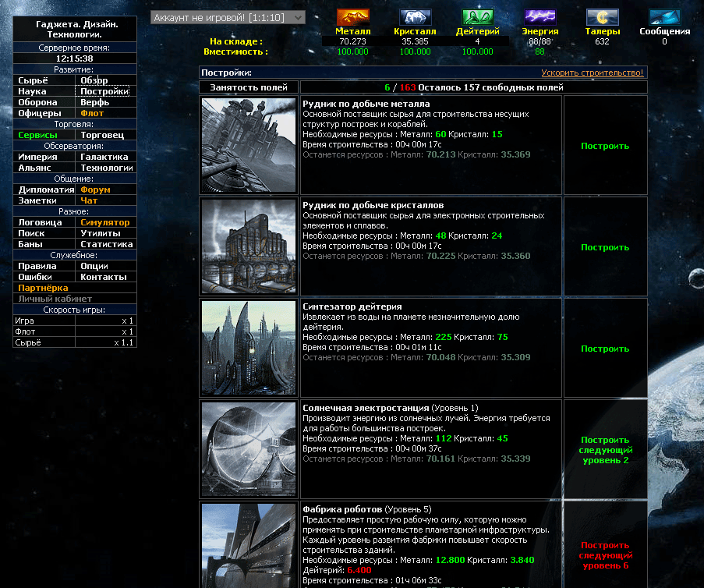
Task: Click the solar power station image
Action: point(249,449)
